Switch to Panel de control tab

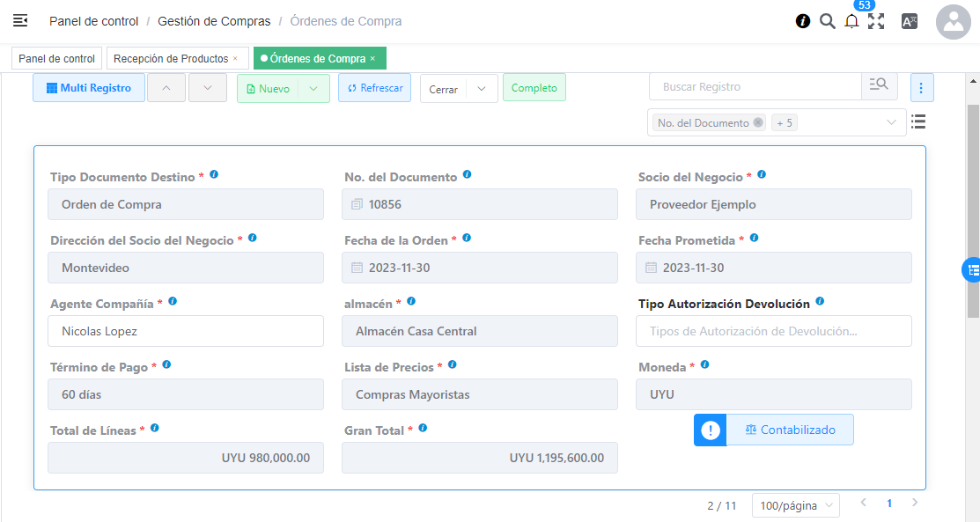tap(56, 59)
